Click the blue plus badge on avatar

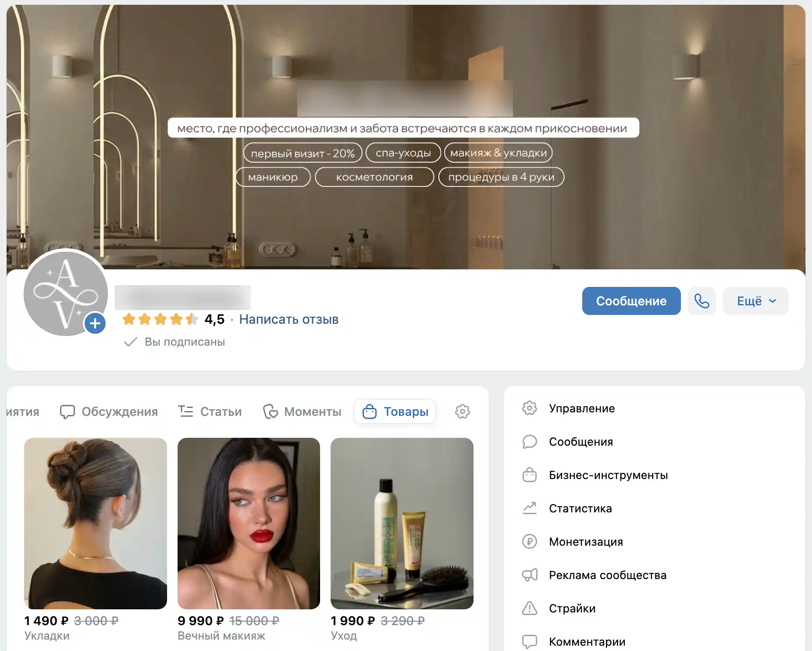(95, 324)
